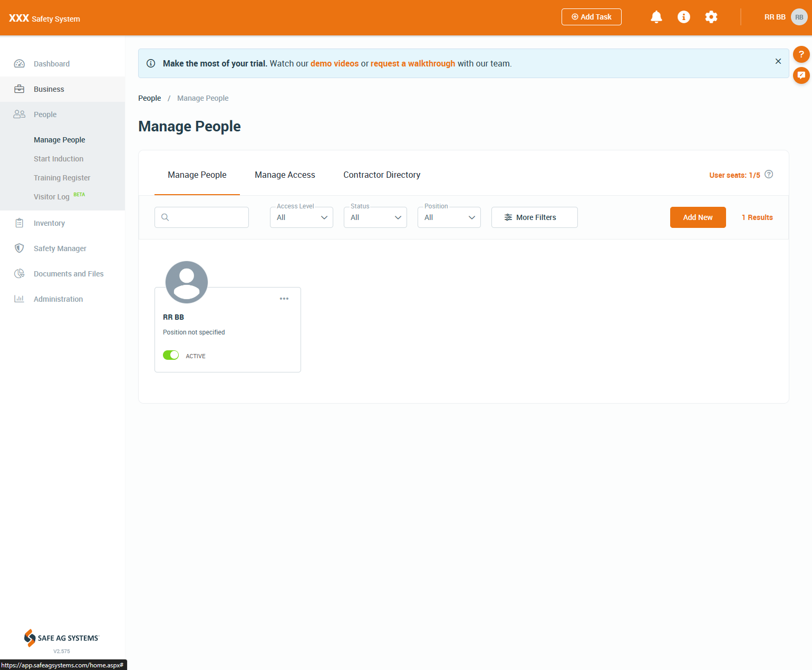Open the demo videos link
Screen dimensions: 812x670
click(x=334, y=63)
